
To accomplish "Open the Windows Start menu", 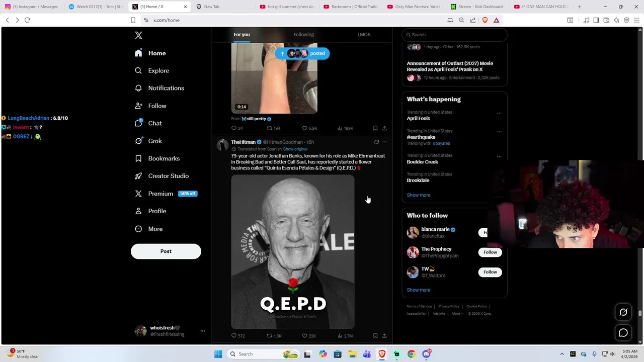I will (x=218, y=354).
